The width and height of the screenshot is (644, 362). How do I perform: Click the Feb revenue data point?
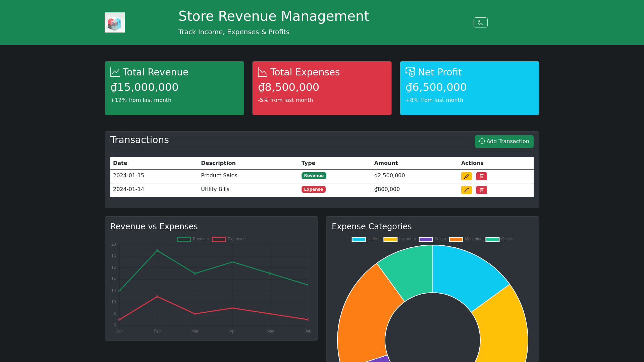click(157, 251)
